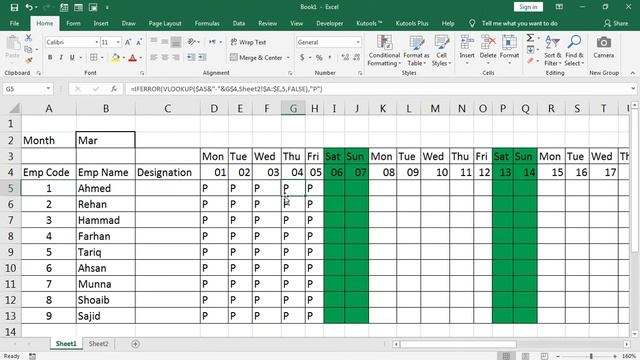Switch to Sheet2 worksheet tab
Screen dimensions: 640x360
[99, 344]
